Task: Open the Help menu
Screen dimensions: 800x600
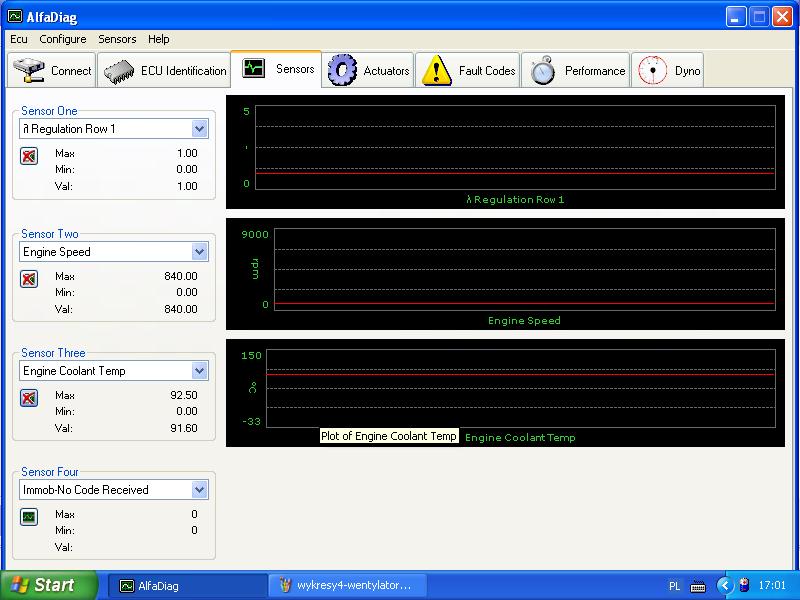Action: point(159,39)
